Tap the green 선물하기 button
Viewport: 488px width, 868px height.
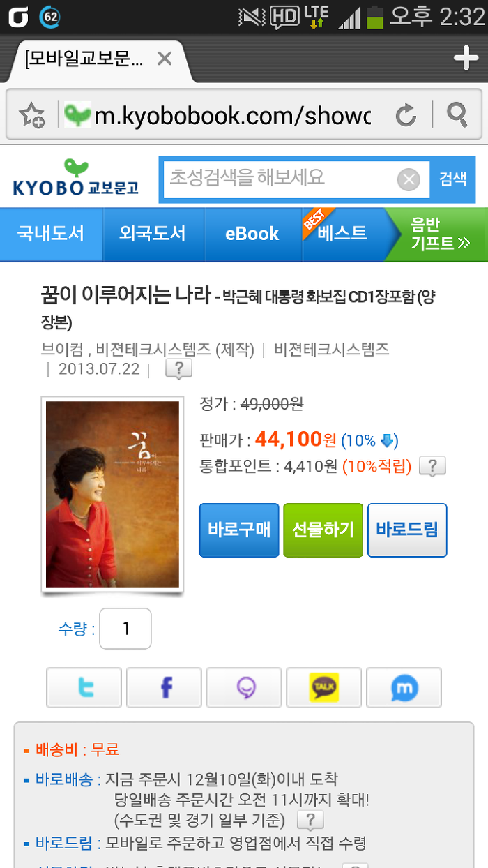323,530
